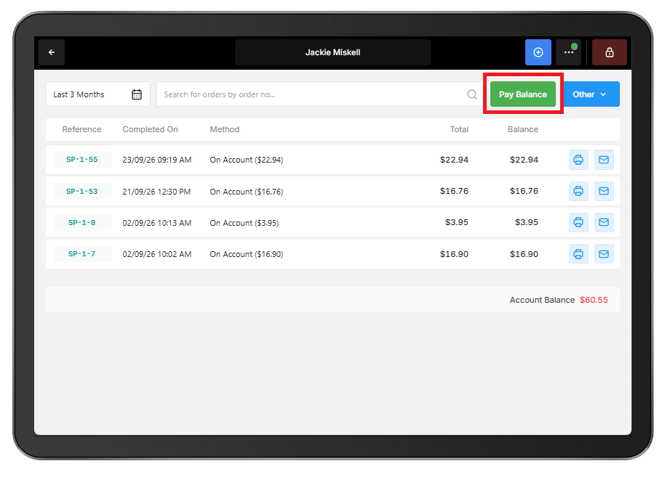Image resolution: width=670 pixels, height=477 pixels.
Task: Email the receipt for order SP-1-7
Action: click(604, 254)
